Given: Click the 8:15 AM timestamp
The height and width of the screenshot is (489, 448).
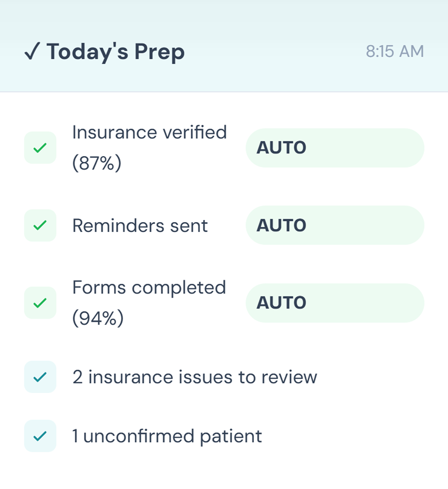Looking at the screenshot, I should click(x=395, y=51).
